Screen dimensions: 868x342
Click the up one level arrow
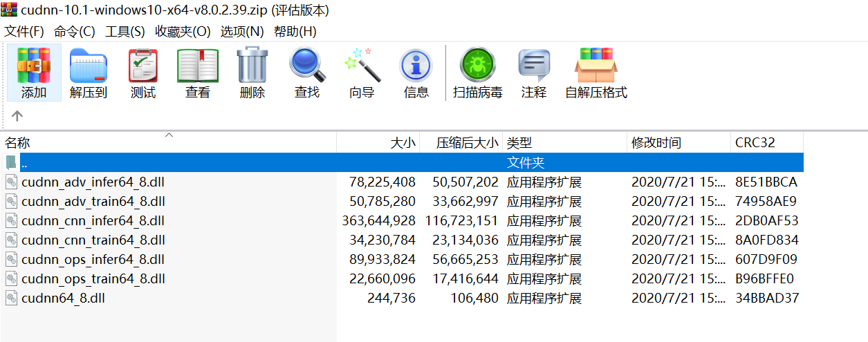17,116
